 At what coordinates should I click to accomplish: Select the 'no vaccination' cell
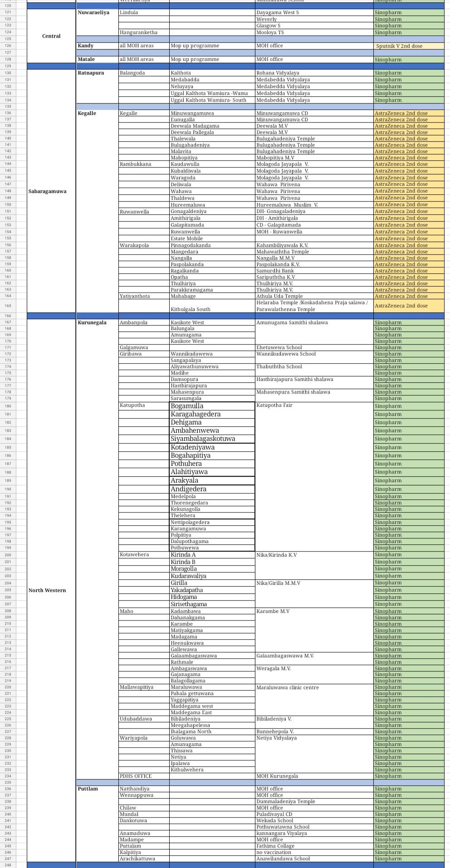(x=314, y=852)
